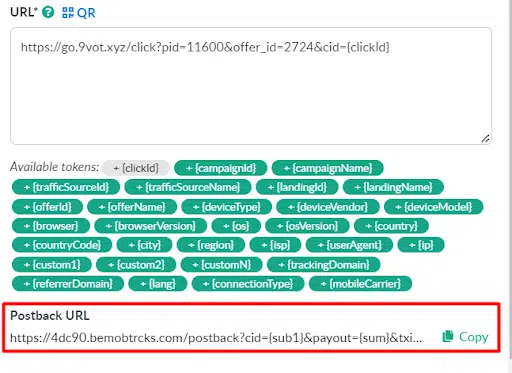Viewport: 512px width, 373px height.
Task: Select the Postback URL text
Action: [x=216, y=338]
